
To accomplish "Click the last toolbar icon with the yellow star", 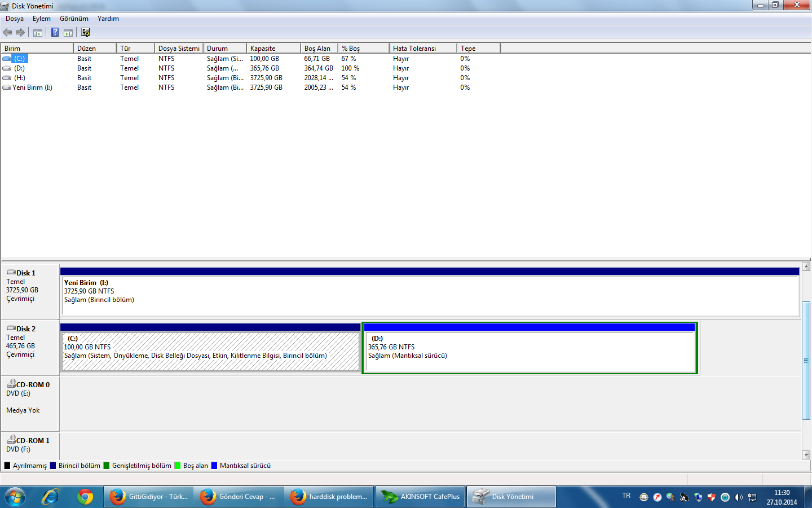I will [86, 33].
